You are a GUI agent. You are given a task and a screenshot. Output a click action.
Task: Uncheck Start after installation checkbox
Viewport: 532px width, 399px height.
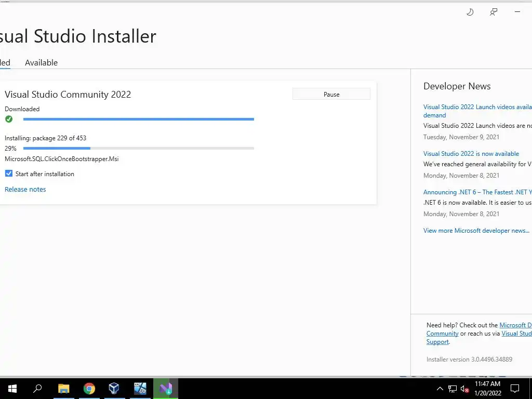9,174
